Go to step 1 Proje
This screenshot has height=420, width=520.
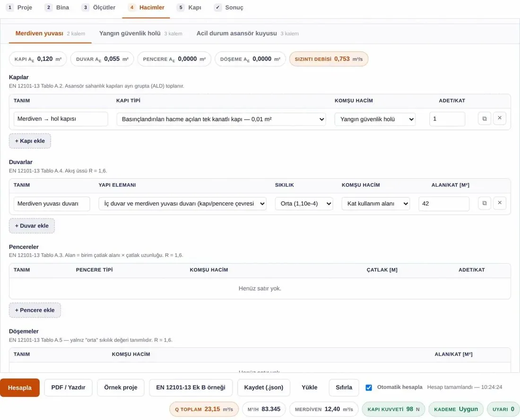pyautogui.click(x=19, y=8)
